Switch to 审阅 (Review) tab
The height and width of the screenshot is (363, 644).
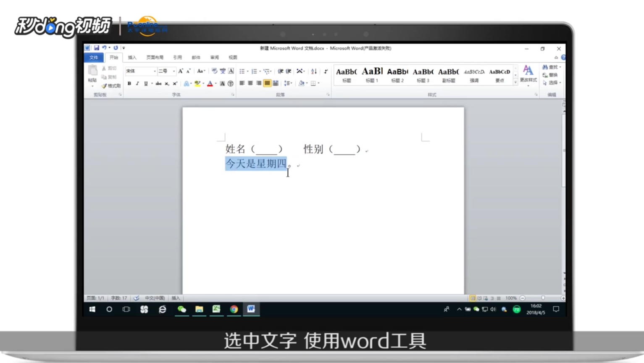[x=215, y=58]
